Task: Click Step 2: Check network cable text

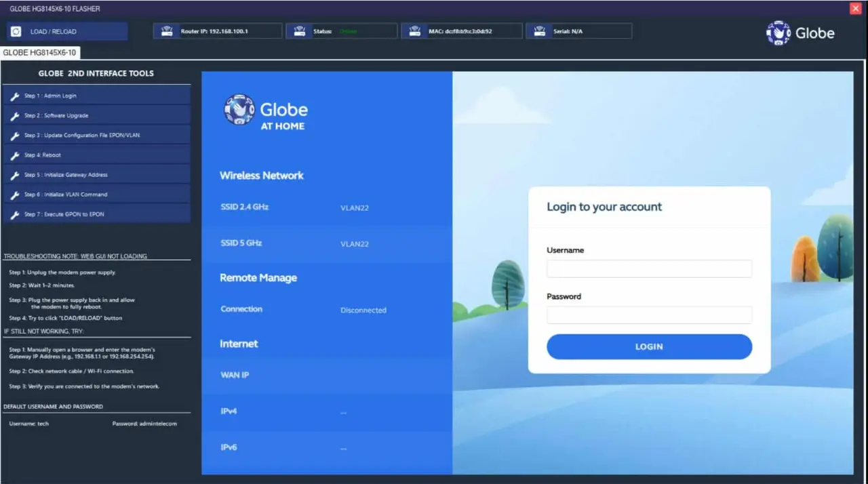Action: pyautogui.click(x=71, y=371)
